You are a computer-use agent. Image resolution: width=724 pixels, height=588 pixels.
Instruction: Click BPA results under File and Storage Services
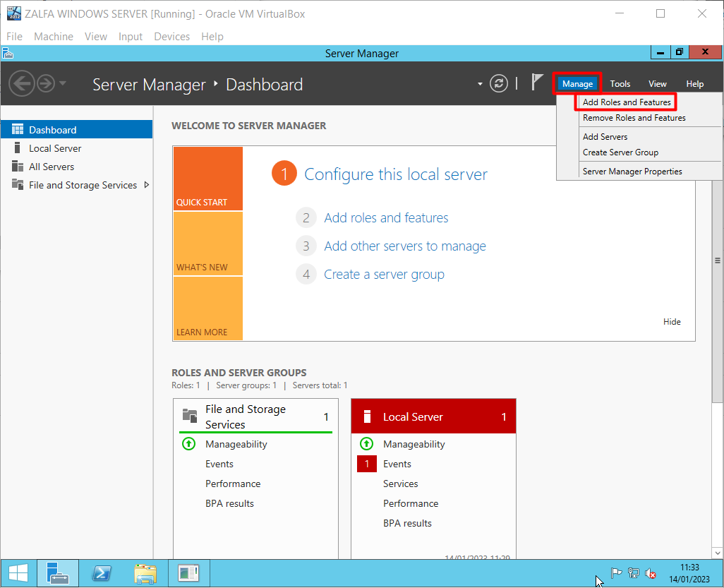229,503
